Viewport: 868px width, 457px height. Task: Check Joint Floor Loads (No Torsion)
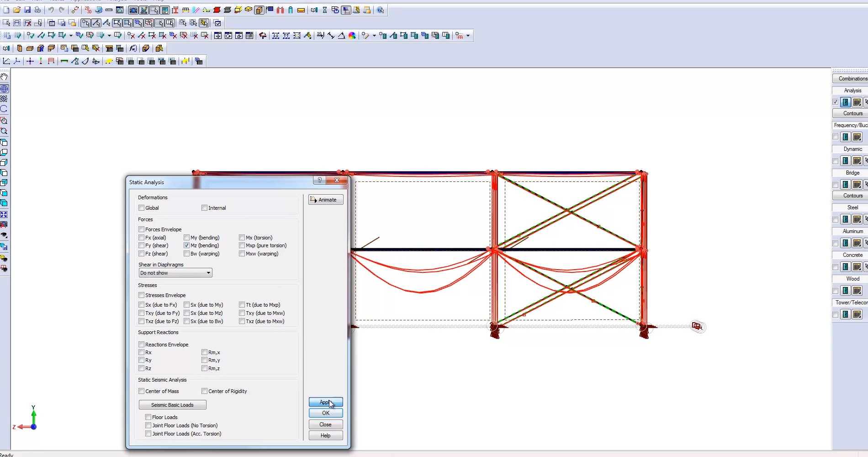tap(148, 425)
